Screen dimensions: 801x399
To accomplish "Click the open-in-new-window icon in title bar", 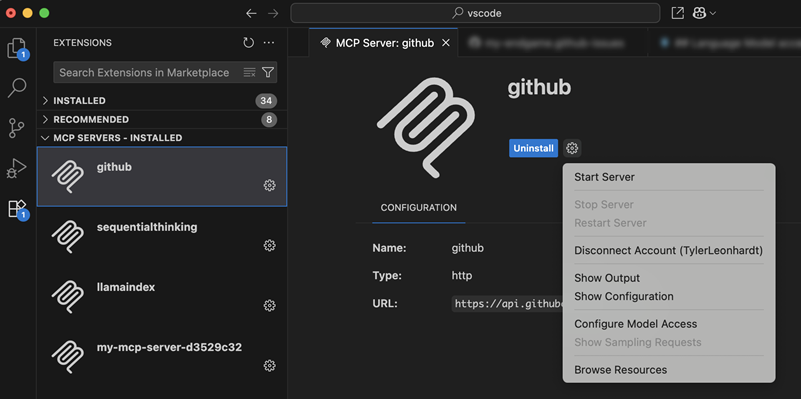I will [x=677, y=13].
